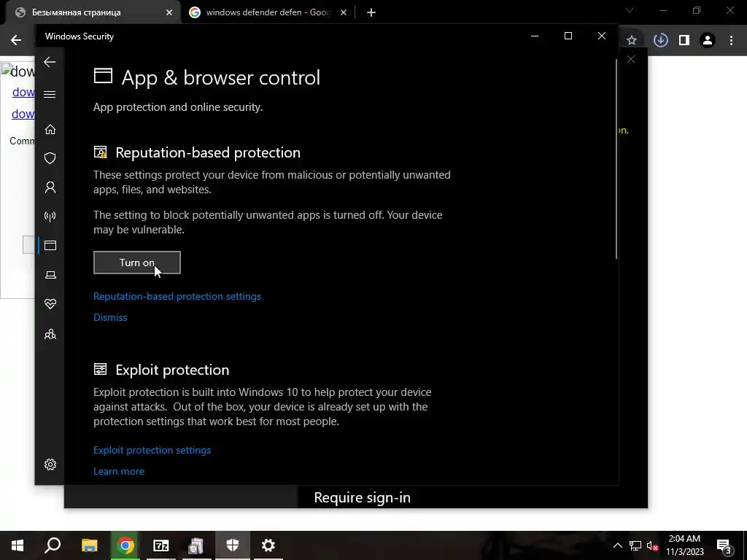Open Chrome three-dot menu

coord(731,41)
